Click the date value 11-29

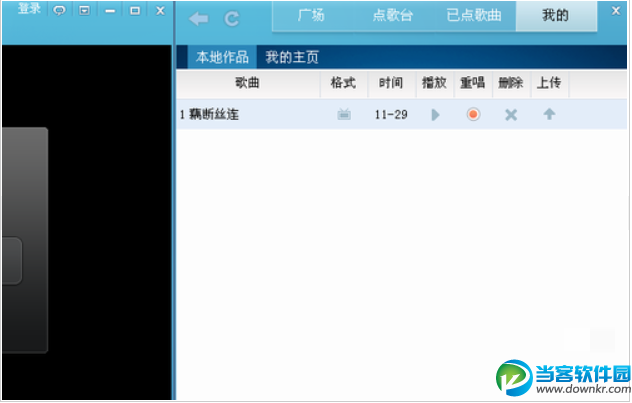coord(391,115)
